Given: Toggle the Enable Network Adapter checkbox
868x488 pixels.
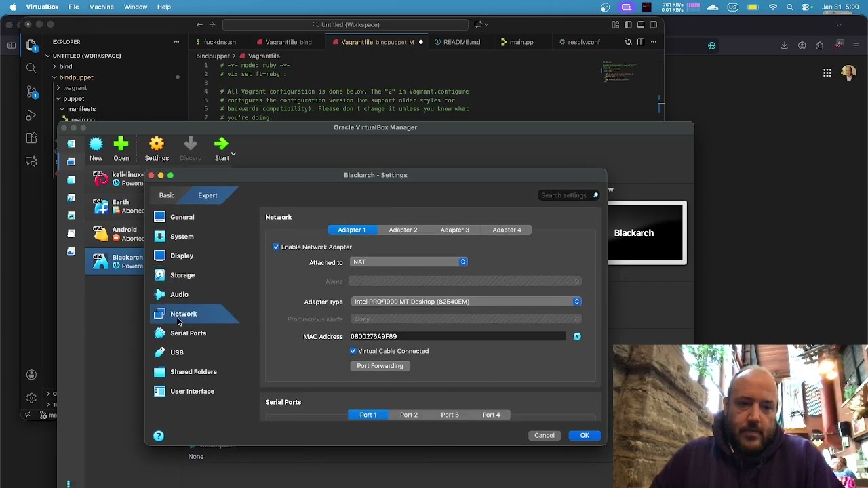Looking at the screenshot, I should [x=276, y=247].
